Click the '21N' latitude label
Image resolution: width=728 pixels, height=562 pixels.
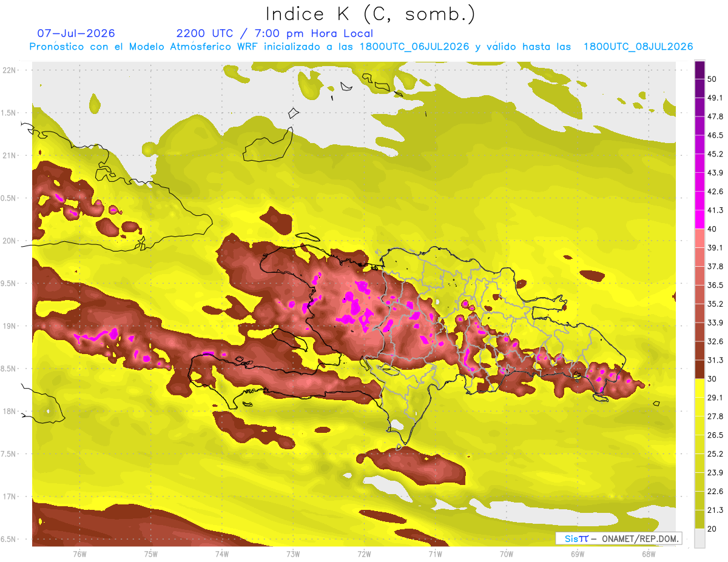[10, 155]
